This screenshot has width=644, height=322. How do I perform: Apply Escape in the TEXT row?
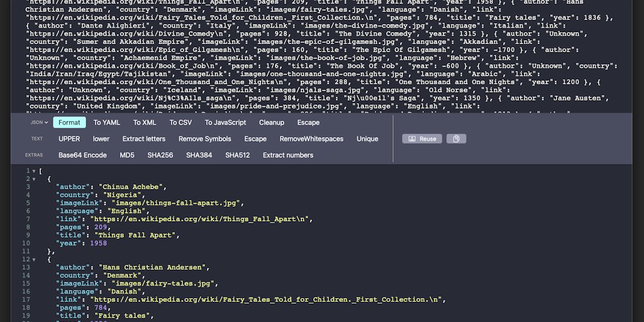255,139
